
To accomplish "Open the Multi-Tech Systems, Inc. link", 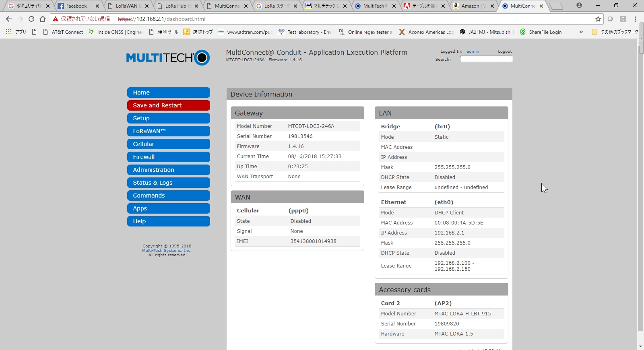I will tap(167, 251).
